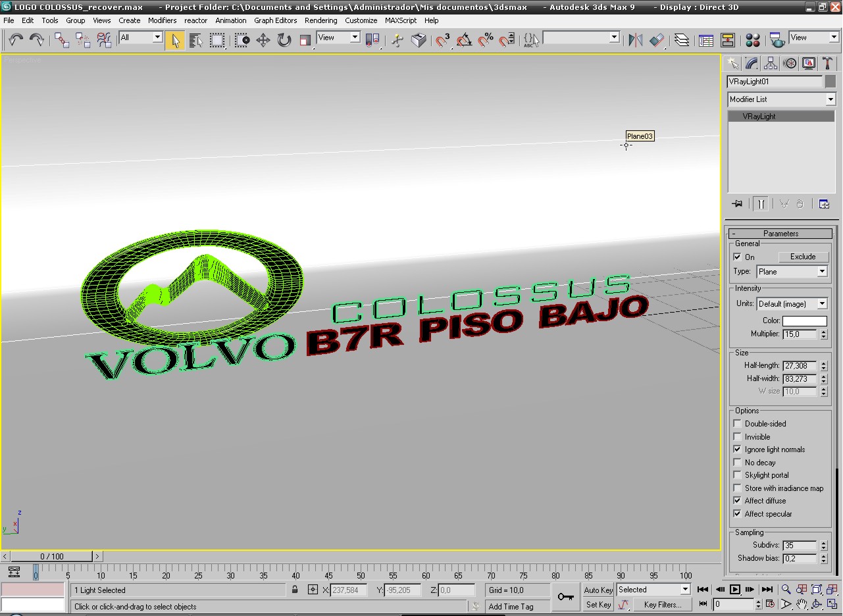The height and width of the screenshot is (616, 843).
Task: Open the VRayLight01 object color swatch
Action: tap(830, 82)
